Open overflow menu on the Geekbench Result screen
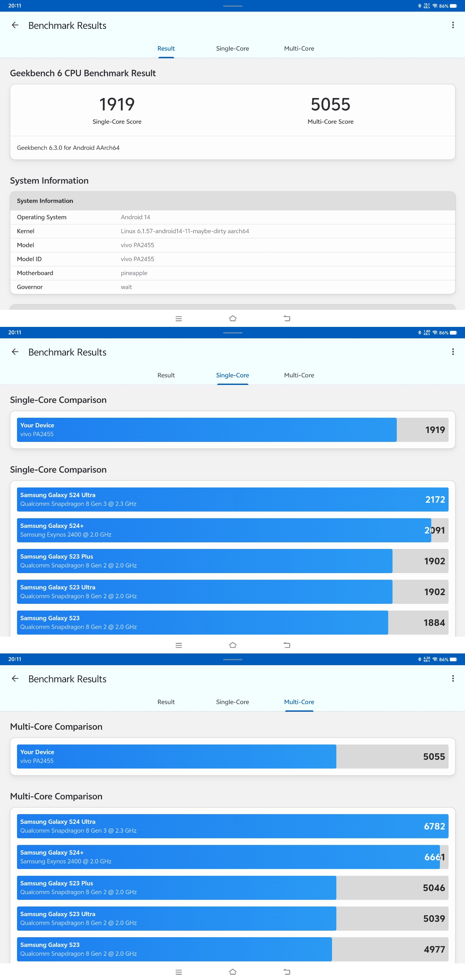The width and height of the screenshot is (465, 980). 453,25
